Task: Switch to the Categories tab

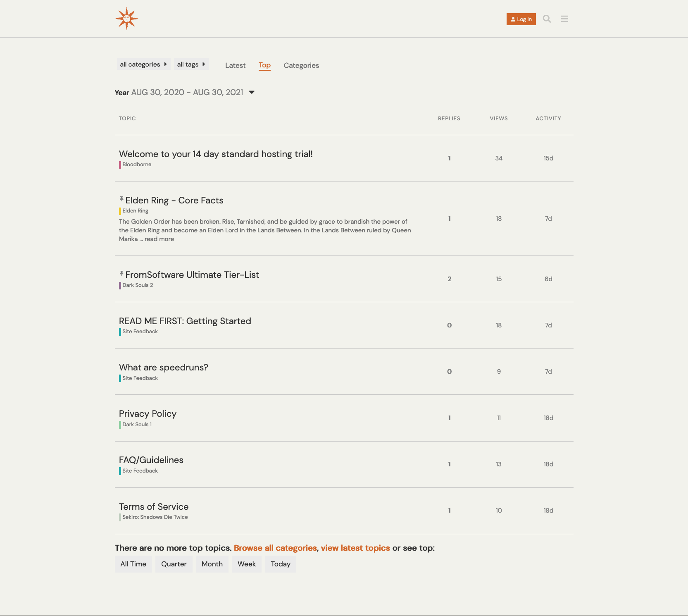Action: [x=301, y=65]
